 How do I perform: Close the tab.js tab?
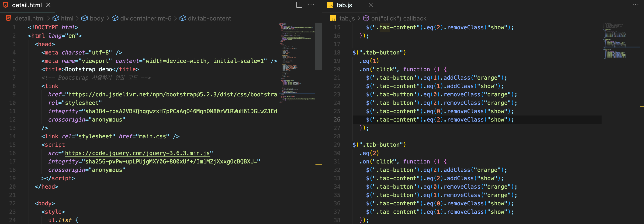pyautogui.click(x=370, y=5)
